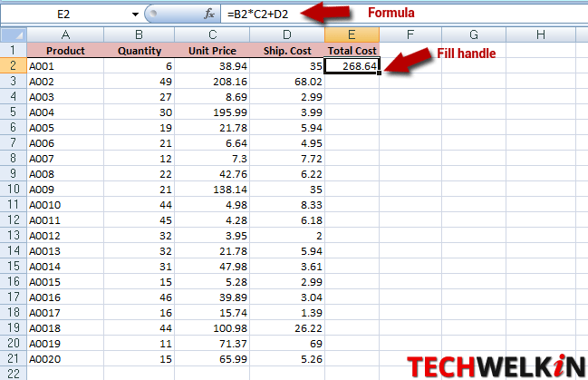Image resolution: width=588 pixels, height=380 pixels.
Task: Click the insert function fx icon
Action: pos(209,15)
